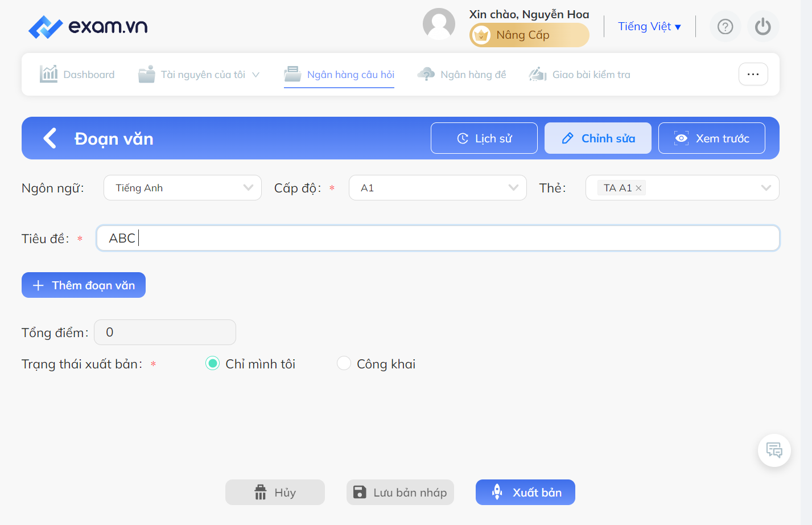Click the Hủy cancel button
The image size is (812, 525).
click(275, 492)
